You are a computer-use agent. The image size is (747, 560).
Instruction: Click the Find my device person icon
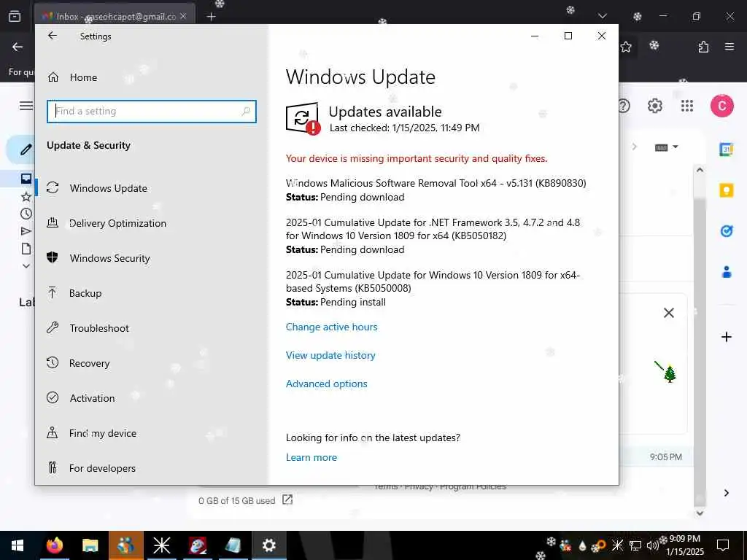[x=53, y=432]
